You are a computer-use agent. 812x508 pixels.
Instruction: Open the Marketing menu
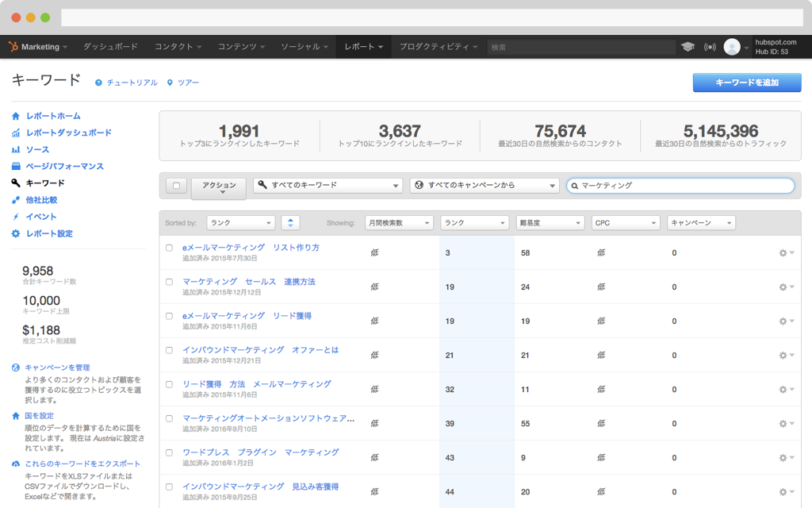(44, 47)
